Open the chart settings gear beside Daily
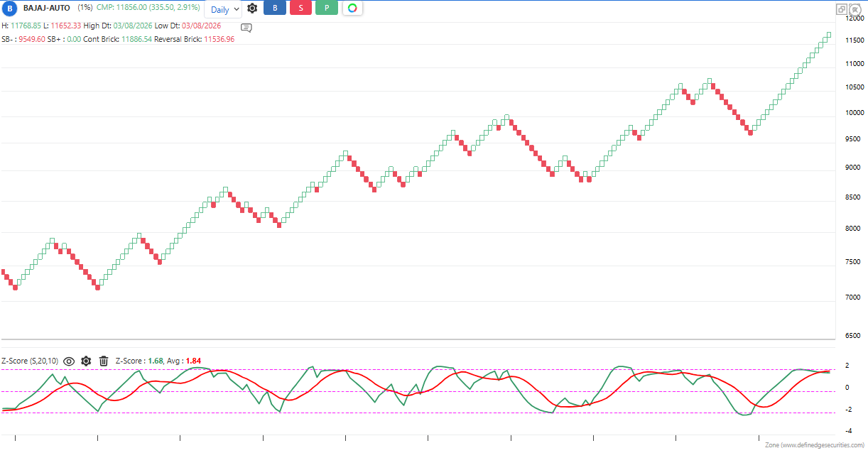 252,9
